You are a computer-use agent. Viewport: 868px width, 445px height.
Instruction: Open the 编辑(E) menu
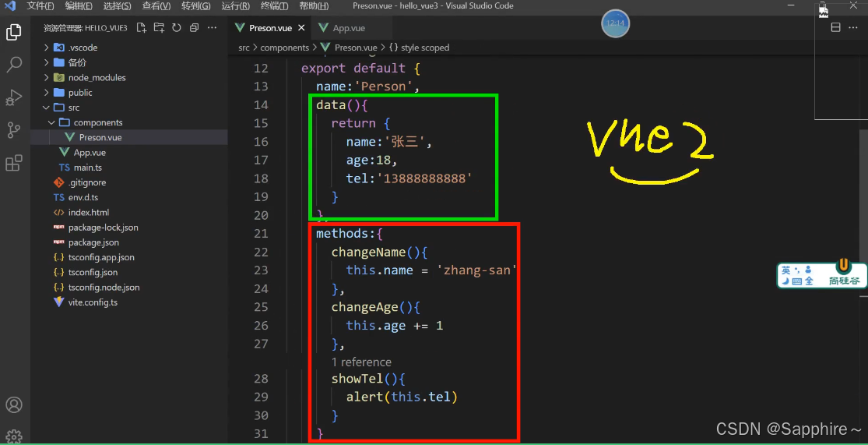pos(79,6)
